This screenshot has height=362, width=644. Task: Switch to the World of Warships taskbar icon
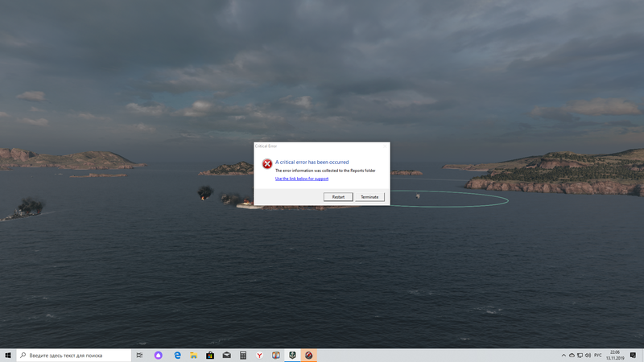point(292,356)
